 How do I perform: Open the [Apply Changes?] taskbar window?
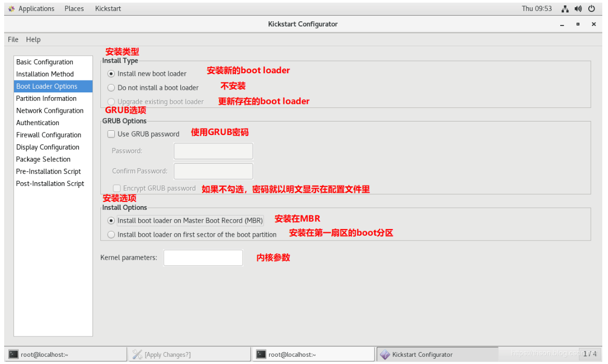click(x=190, y=354)
